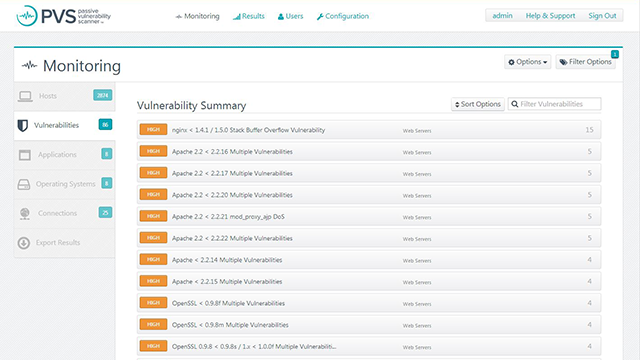The height and width of the screenshot is (360, 640).
Task: Open the Configuration top navigation item
Action: point(343,16)
